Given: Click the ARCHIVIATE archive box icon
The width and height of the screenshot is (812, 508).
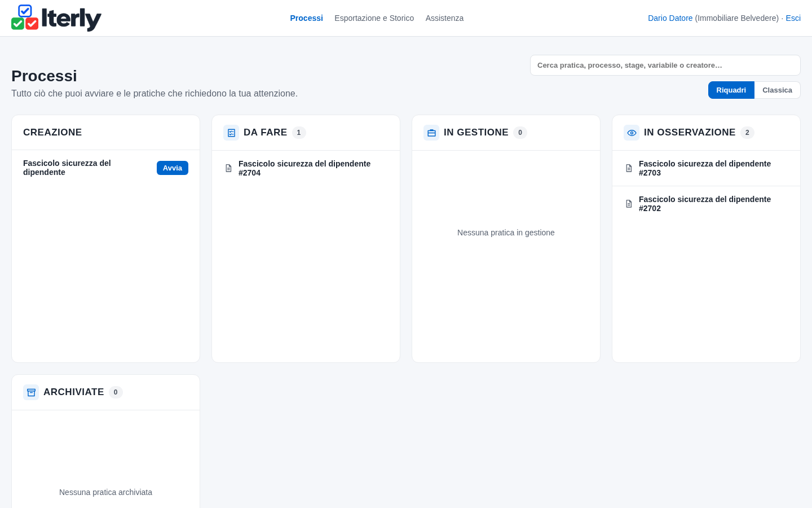Looking at the screenshot, I should [31, 392].
